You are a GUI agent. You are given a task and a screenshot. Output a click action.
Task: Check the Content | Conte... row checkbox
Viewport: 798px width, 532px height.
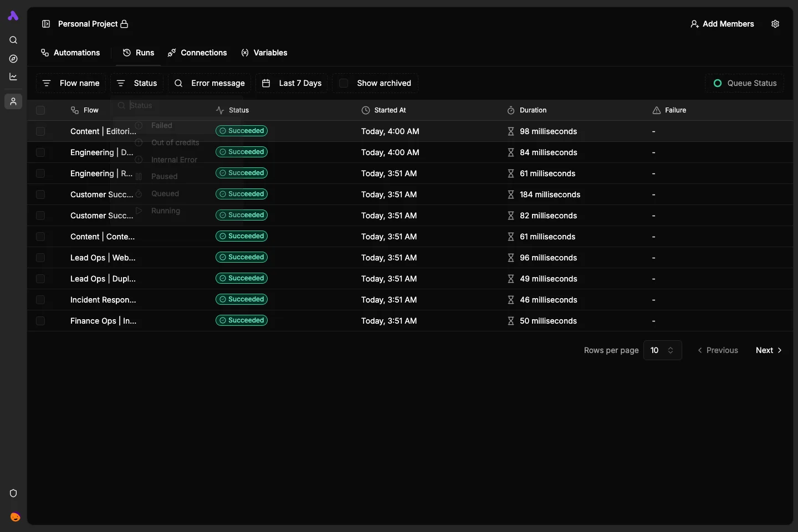[x=40, y=237]
